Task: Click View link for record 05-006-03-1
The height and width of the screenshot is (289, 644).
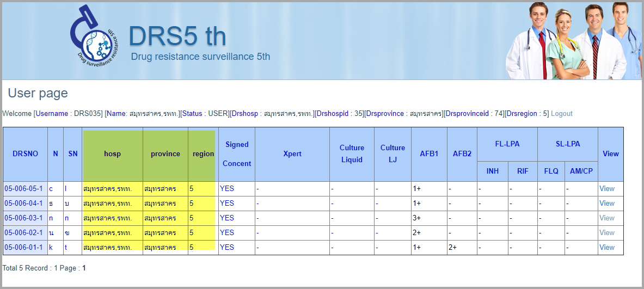Action: pos(606,218)
